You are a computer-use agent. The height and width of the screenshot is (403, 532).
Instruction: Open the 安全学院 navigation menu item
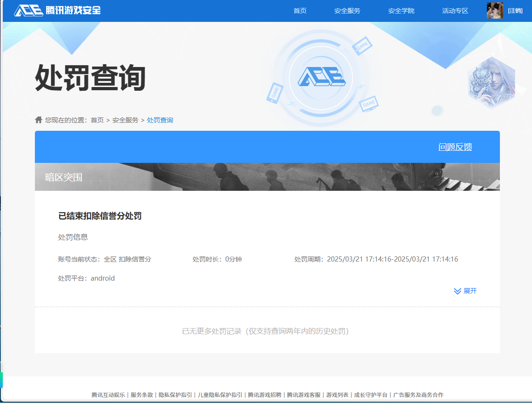click(400, 11)
